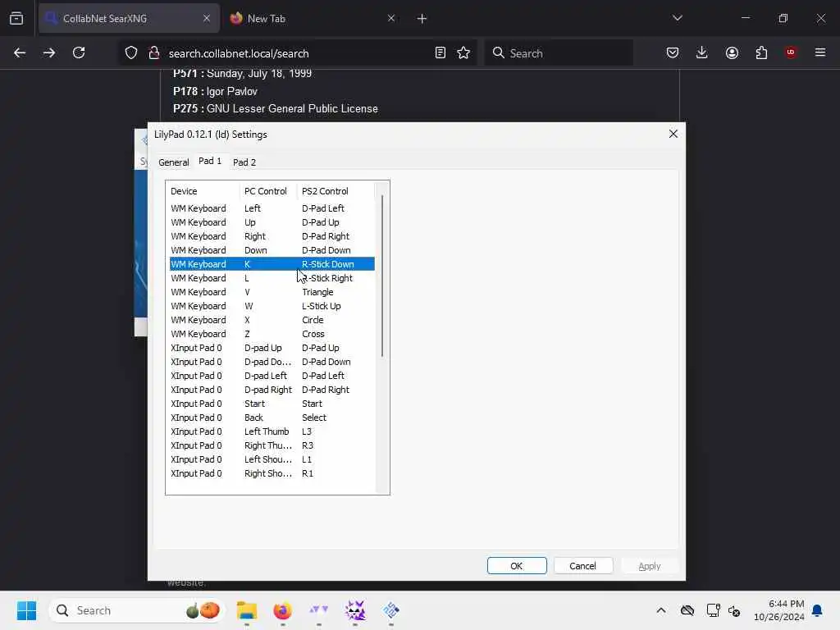Open the Firefox View tab overview icon
Screen dimensions: 840x630
click(16, 18)
